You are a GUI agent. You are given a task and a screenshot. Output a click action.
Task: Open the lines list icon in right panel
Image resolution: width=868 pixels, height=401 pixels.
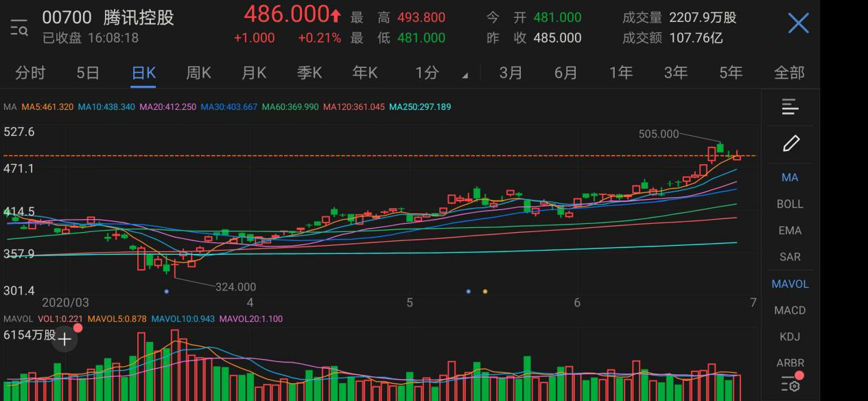[790, 107]
